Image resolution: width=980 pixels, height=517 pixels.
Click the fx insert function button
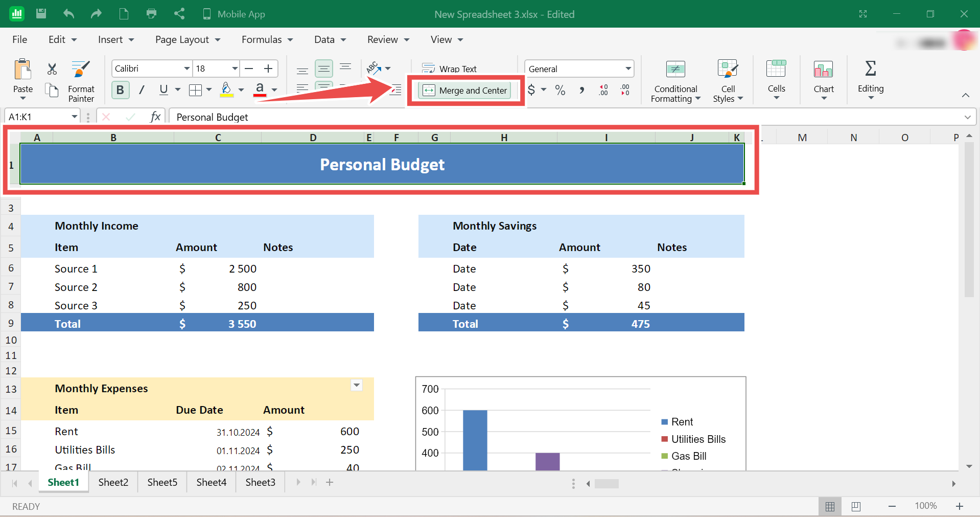coord(155,117)
